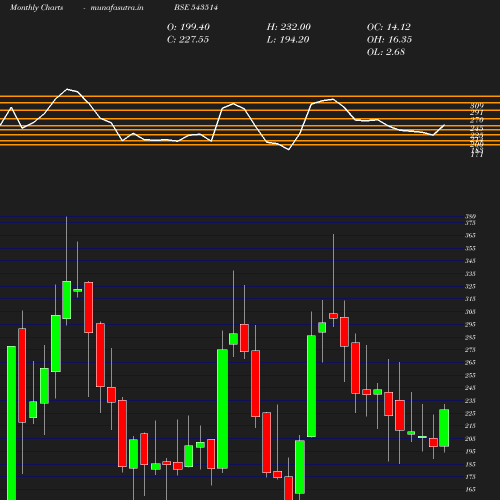Image resolution: width=500 pixels, height=500 pixels.
Task: Click the 235 price axis label
Action: [x=470, y=401]
